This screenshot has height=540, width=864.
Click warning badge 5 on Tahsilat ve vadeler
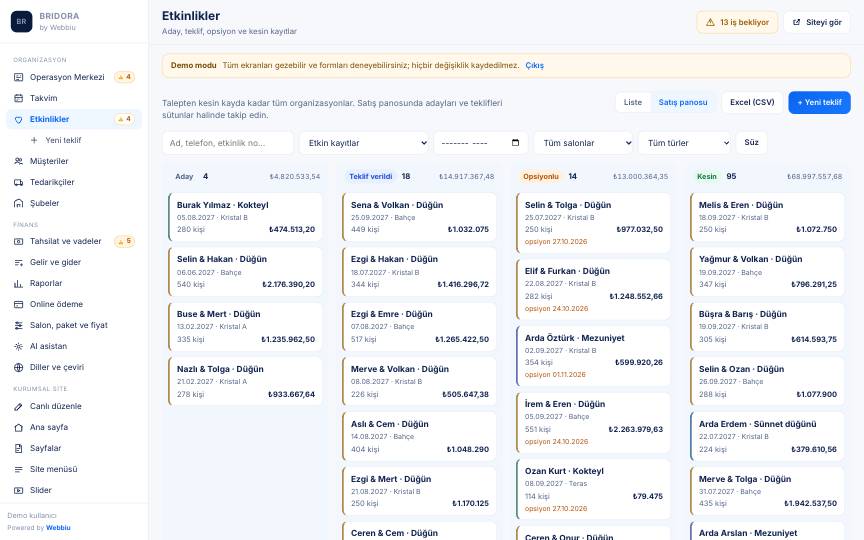click(125, 241)
